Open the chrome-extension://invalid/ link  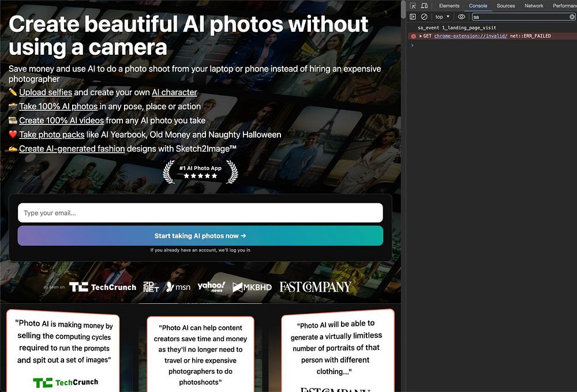pyautogui.click(x=471, y=36)
